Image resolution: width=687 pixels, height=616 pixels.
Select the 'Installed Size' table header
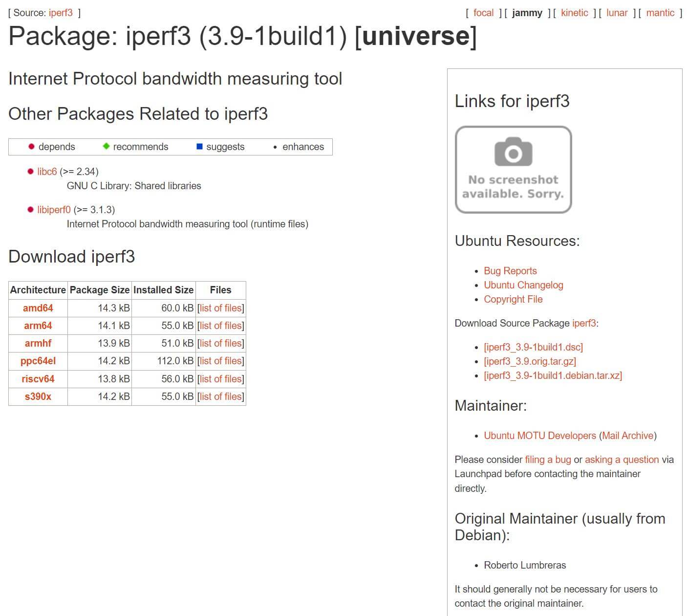pyautogui.click(x=163, y=290)
